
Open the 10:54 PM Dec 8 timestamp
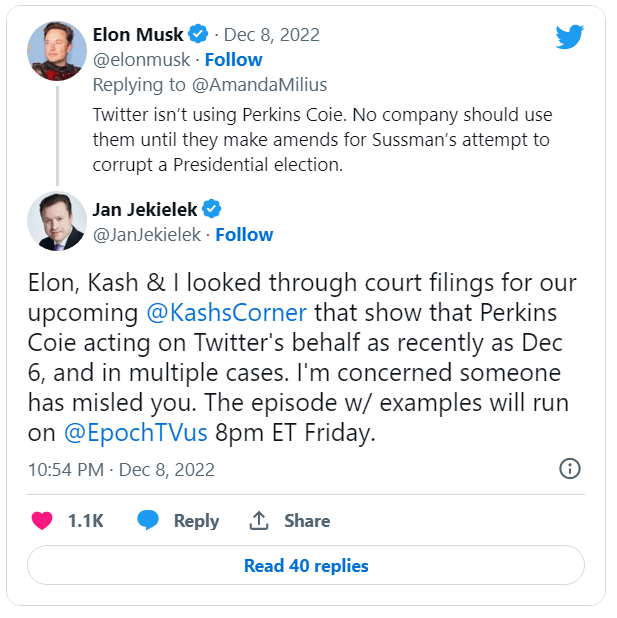pos(121,469)
